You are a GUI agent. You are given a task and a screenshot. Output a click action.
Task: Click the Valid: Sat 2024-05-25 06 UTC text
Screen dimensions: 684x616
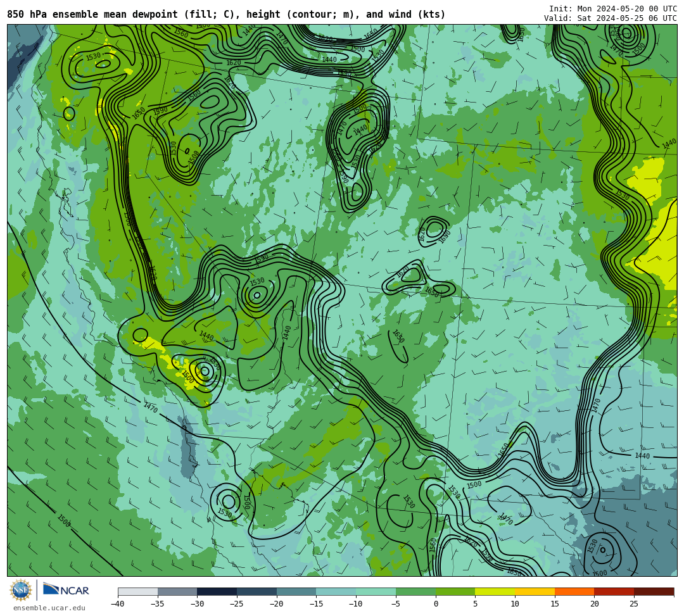pyautogui.click(x=611, y=18)
